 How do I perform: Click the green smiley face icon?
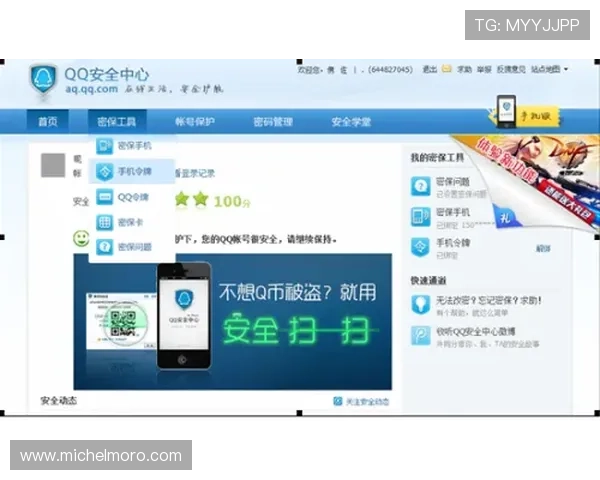click(x=81, y=238)
